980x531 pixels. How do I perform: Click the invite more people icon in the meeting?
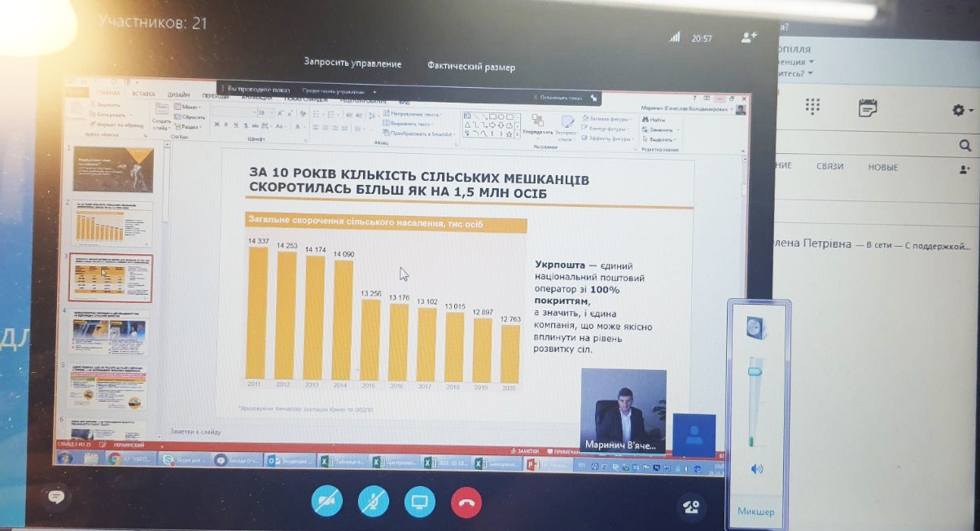click(749, 37)
